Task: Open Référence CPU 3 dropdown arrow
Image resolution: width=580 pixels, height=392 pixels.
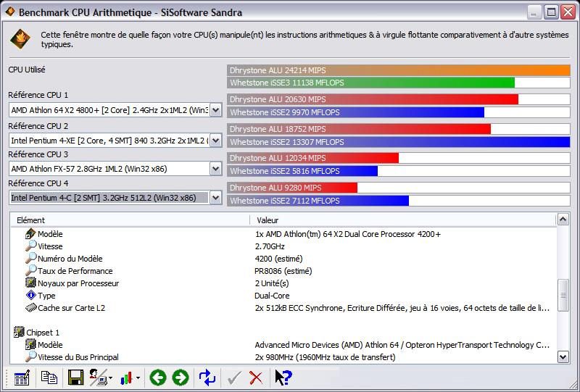Action: click(x=215, y=169)
